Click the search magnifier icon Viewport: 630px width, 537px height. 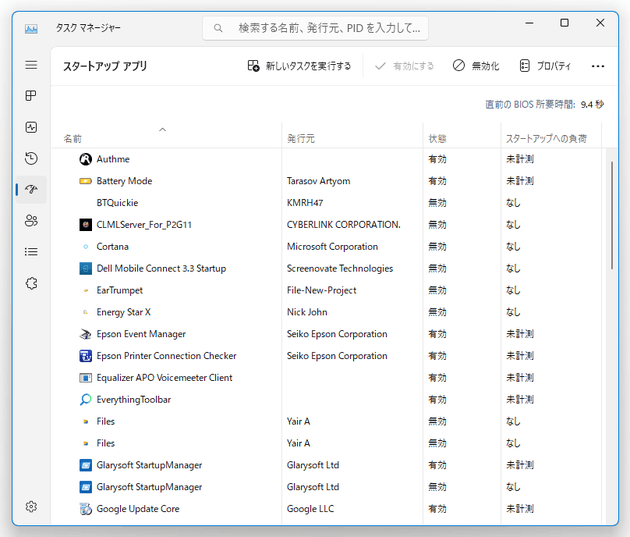[218, 28]
